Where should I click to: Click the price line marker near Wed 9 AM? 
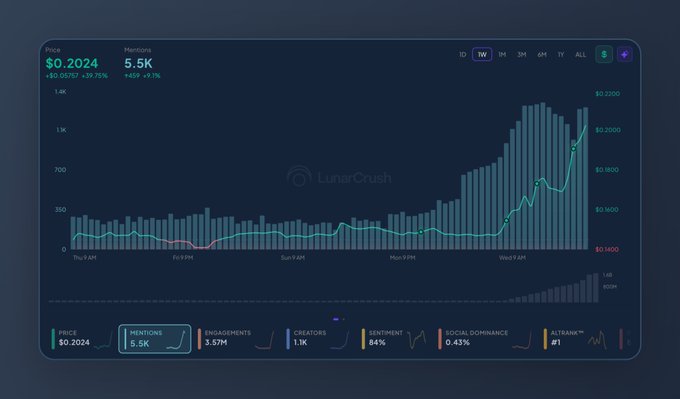point(506,221)
